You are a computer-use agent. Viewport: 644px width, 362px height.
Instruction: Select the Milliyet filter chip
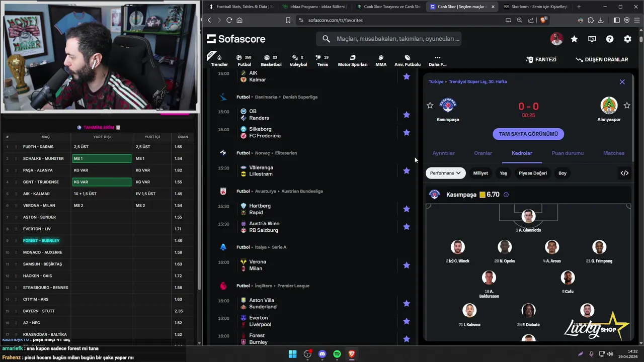pyautogui.click(x=480, y=173)
